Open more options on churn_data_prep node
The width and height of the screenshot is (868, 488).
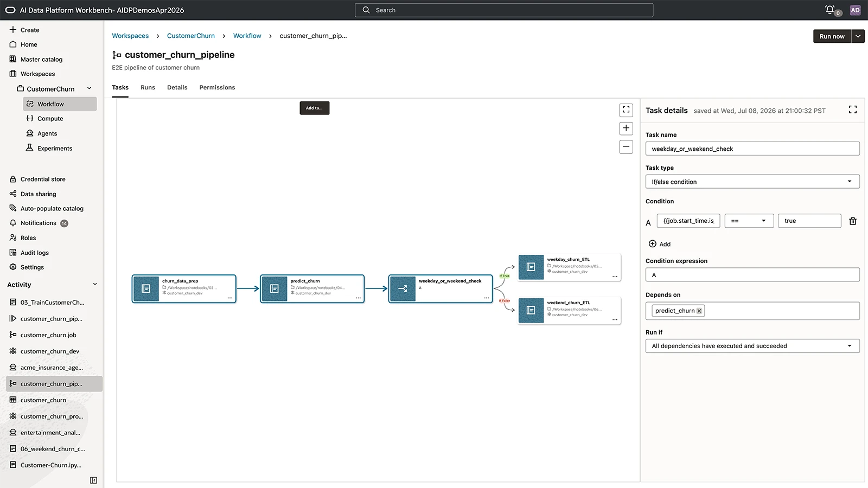coord(230,298)
